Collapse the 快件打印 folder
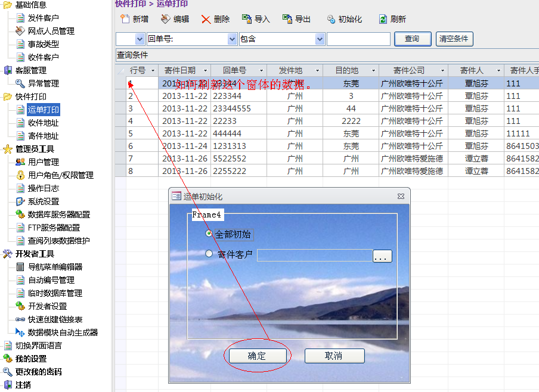539x392 pixels. tap(7, 97)
